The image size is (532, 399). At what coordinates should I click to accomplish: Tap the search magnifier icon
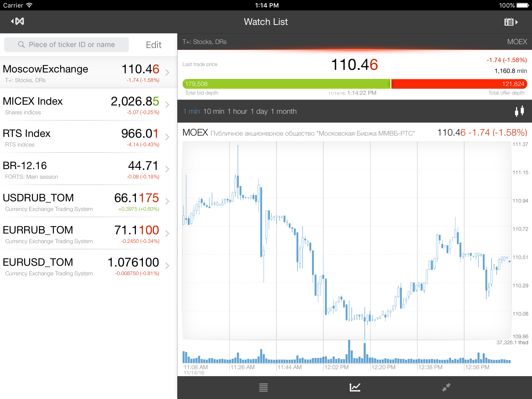point(21,45)
